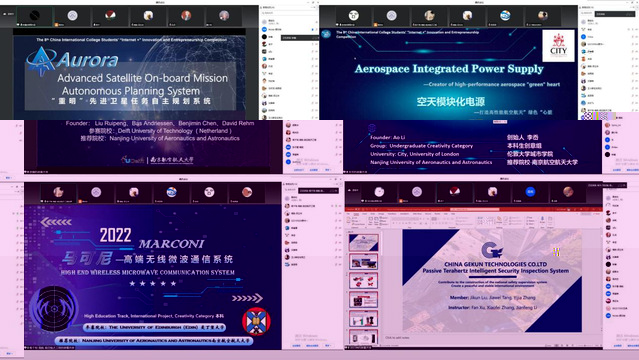639x360 pixels.
Task: Click the black circle avatar tile in Aurora meeting
Action: [35, 15]
